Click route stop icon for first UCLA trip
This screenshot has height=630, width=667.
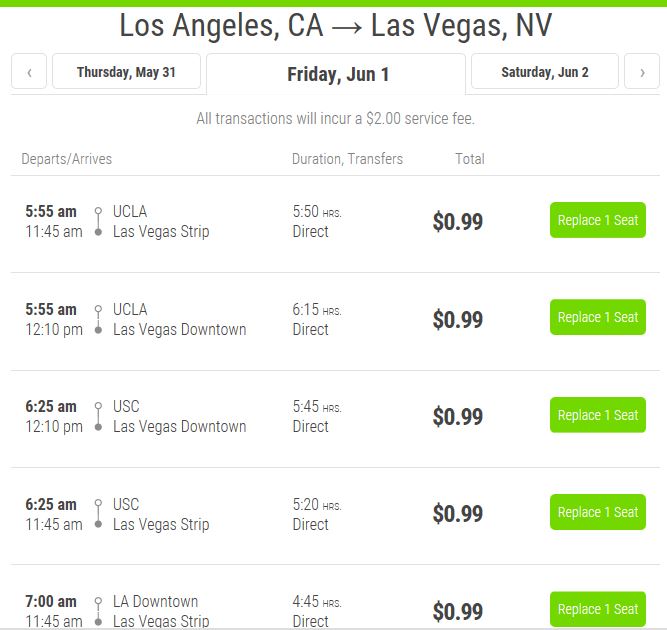[x=98, y=221]
